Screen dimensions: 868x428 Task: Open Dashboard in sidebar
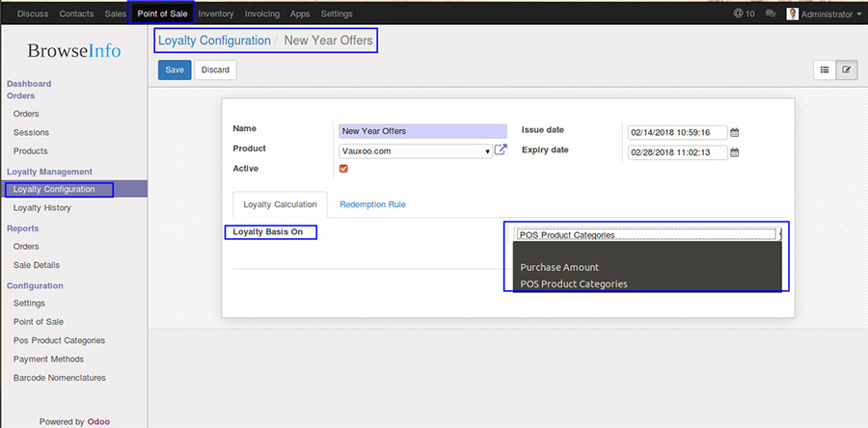(29, 84)
